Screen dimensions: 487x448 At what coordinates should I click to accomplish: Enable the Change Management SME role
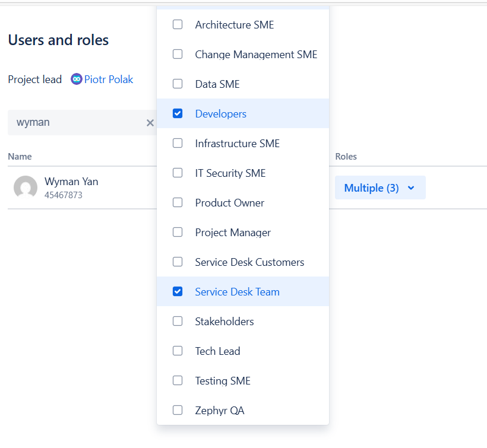[x=178, y=55]
